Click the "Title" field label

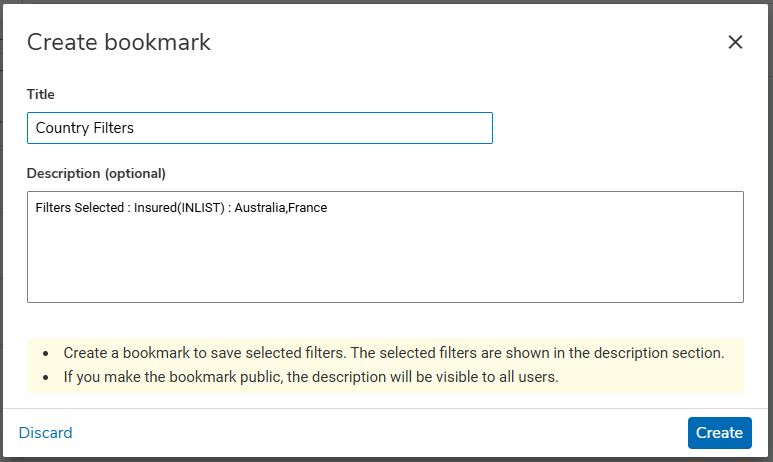pos(41,94)
